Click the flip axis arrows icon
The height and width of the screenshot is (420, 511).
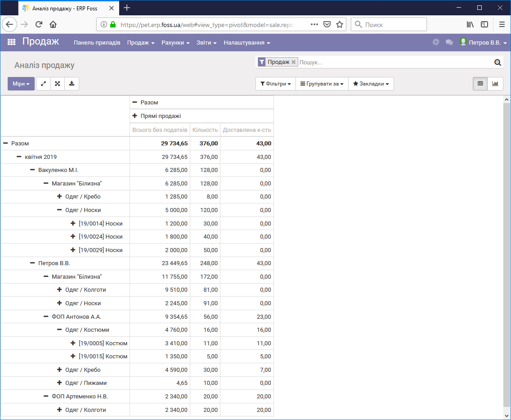(x=43, y=84)
